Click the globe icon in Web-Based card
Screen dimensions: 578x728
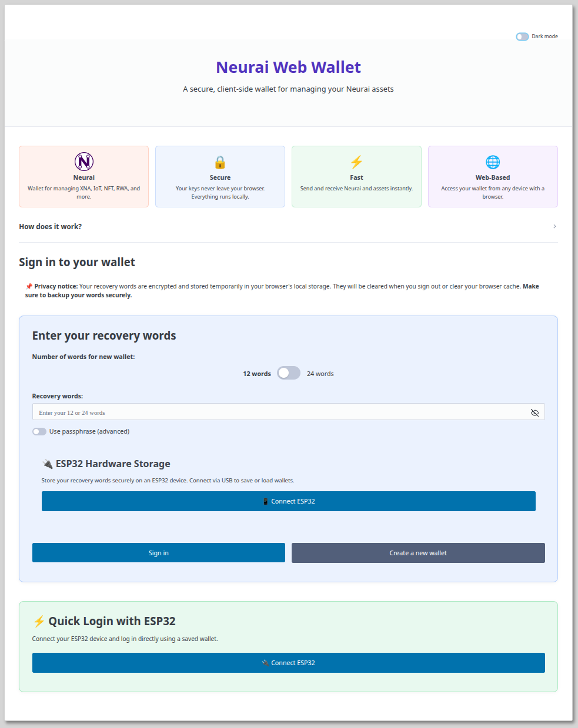[x=493, y=161]
